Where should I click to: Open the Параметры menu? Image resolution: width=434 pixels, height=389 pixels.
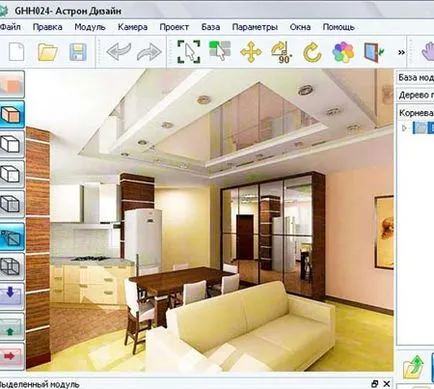click(255, 27)
